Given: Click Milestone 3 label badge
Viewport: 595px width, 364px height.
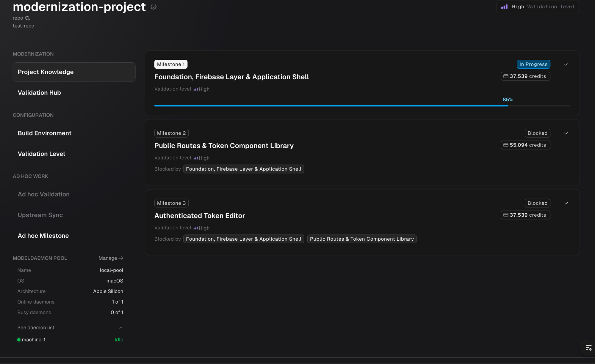Looking at the screenshot, I should pos(171,203).
